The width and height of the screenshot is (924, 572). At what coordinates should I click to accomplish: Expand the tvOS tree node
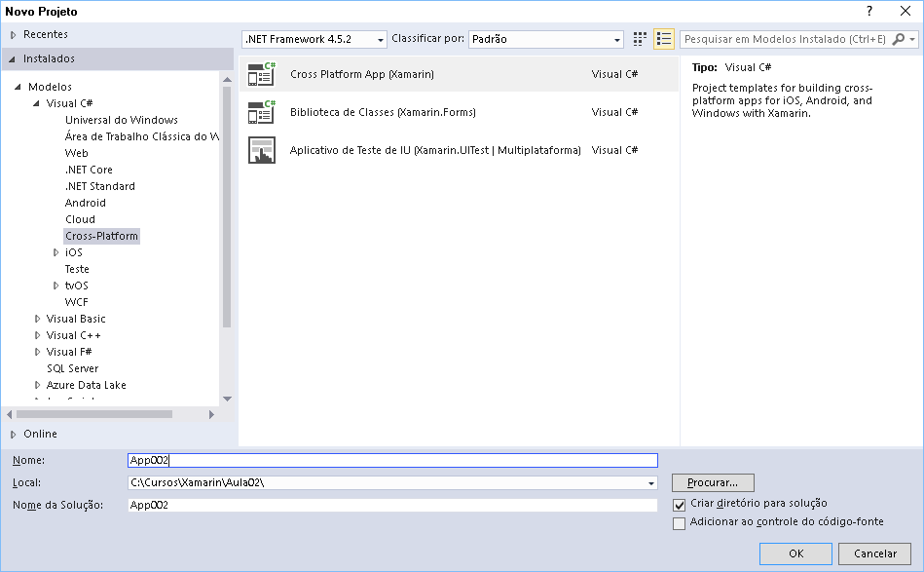55,286
